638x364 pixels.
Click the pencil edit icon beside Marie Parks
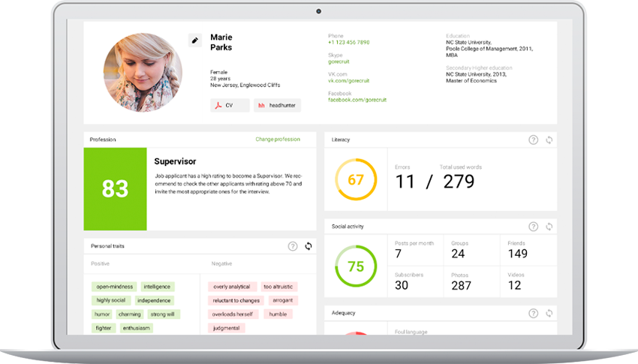coord(195,41)
